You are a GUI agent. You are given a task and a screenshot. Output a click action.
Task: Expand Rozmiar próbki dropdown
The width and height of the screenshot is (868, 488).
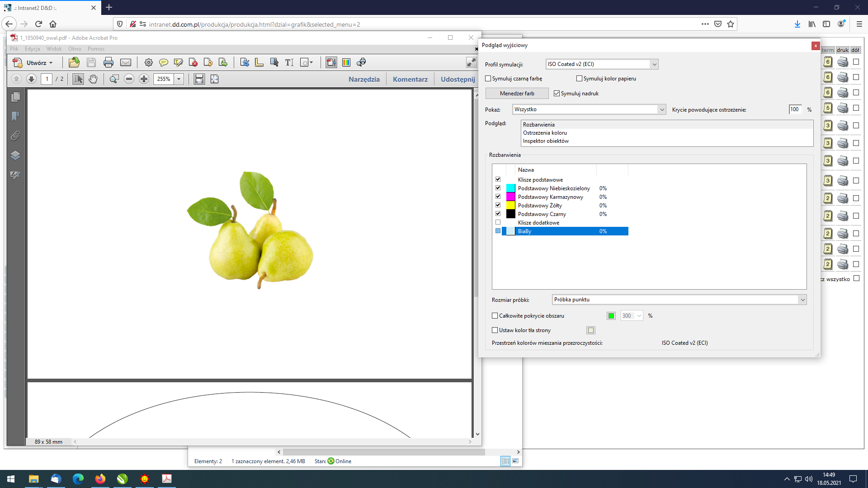coord(802,300)
